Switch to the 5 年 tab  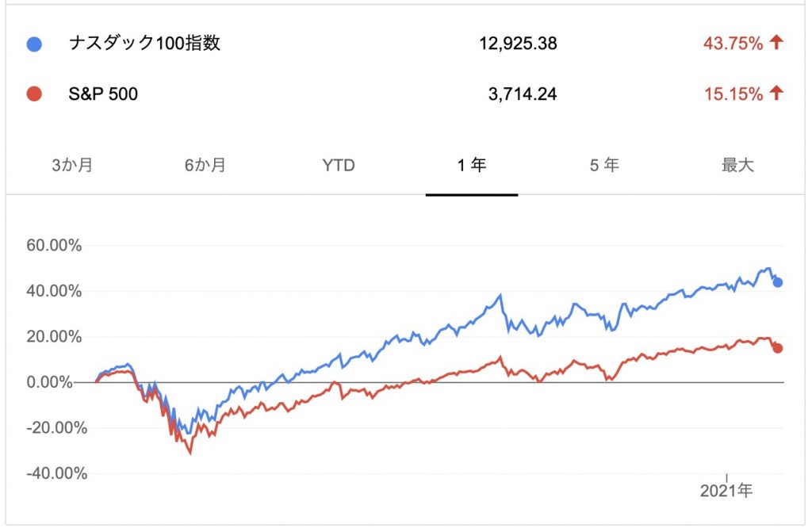pyautogui.click(x=604, y=165)
